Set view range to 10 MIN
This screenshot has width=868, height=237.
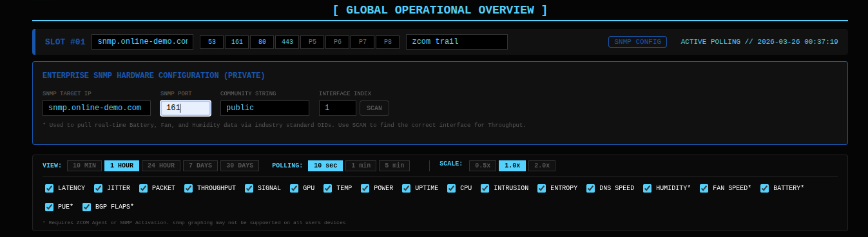[84, 166]
